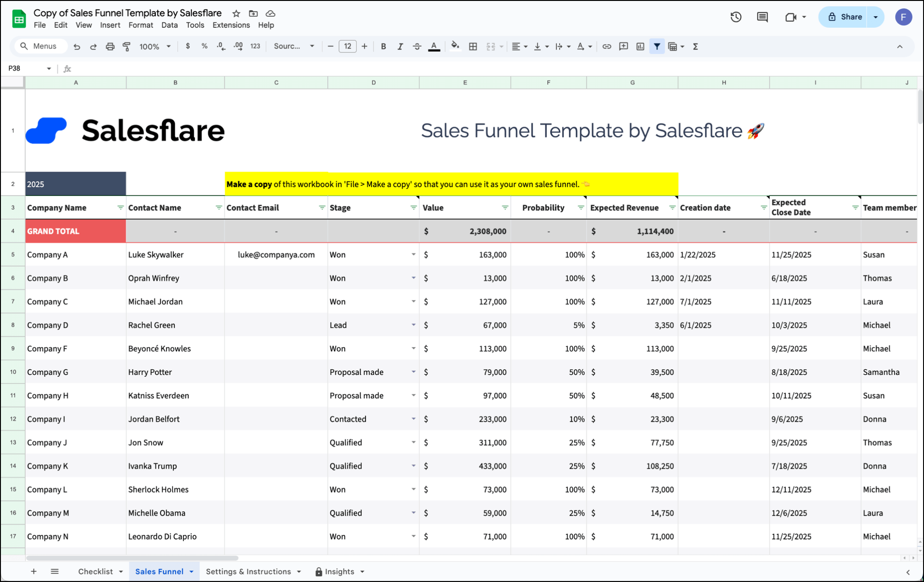Open version history clock icon
The image size is (924, 582).
[x=736, y=17]
